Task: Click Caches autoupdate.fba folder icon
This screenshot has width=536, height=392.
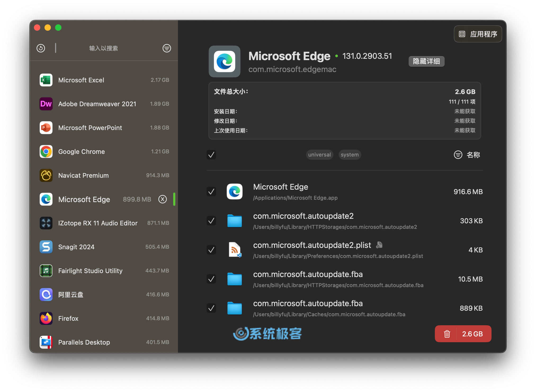Action: coord(235,308)
